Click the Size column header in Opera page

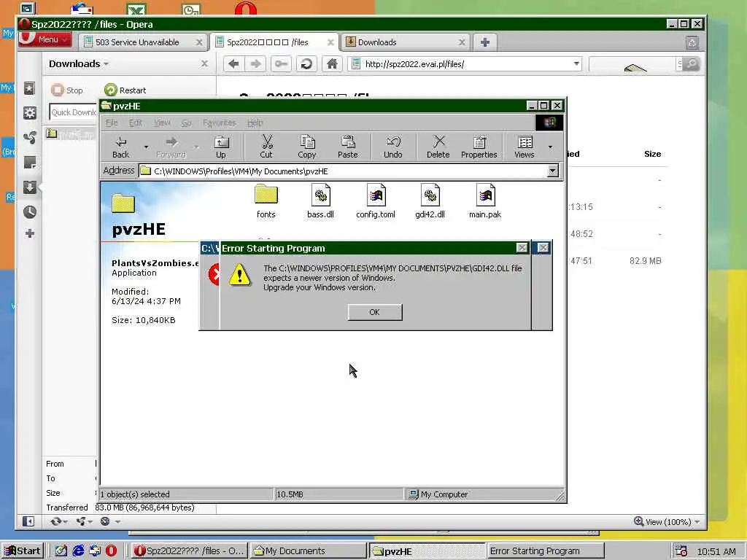pos(652,154)
